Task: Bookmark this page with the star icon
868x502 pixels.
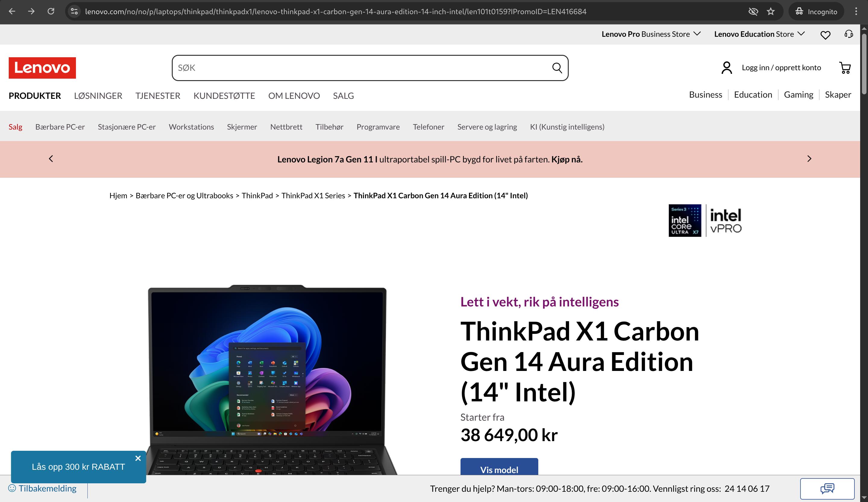Action: 771,11
